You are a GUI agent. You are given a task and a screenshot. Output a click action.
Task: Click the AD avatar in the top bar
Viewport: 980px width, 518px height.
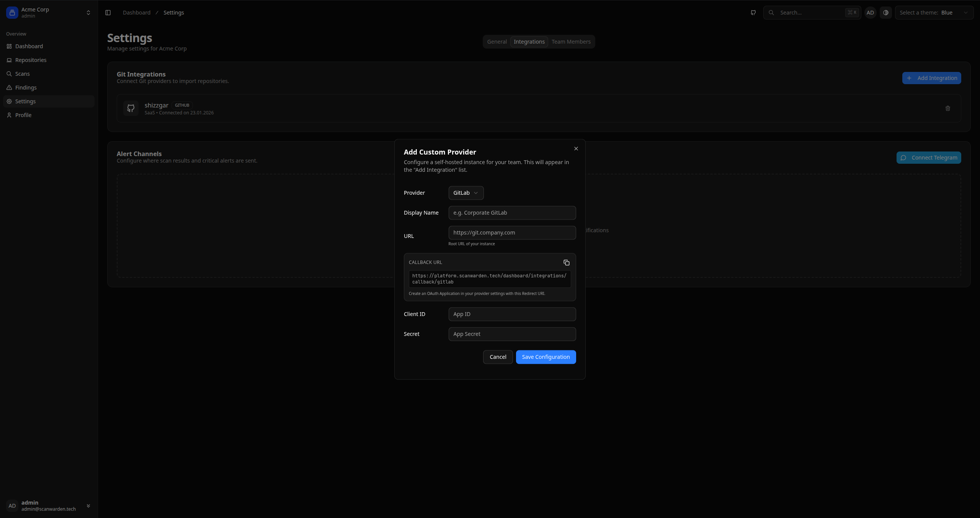click(871, 12)
